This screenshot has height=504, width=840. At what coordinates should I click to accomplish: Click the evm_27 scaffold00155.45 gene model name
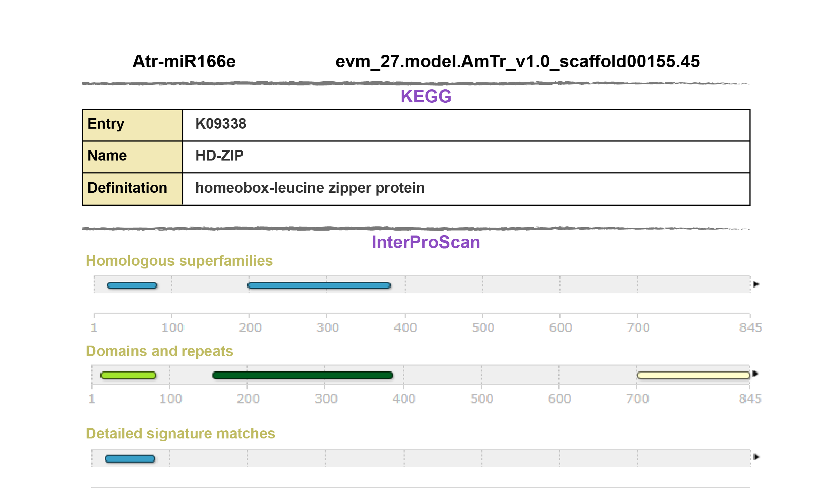coord(517,61)
